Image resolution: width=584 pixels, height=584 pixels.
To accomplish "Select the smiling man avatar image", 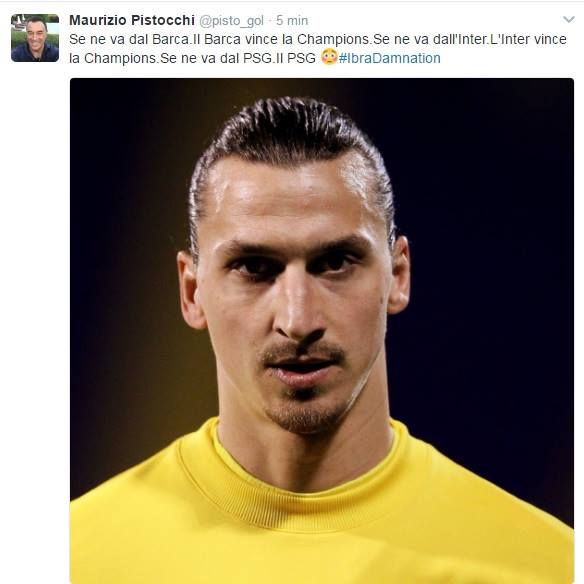I will point(35,38).
